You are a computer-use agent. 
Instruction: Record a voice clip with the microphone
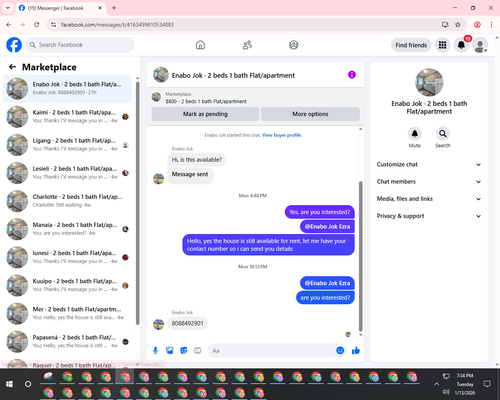(155, 350)
